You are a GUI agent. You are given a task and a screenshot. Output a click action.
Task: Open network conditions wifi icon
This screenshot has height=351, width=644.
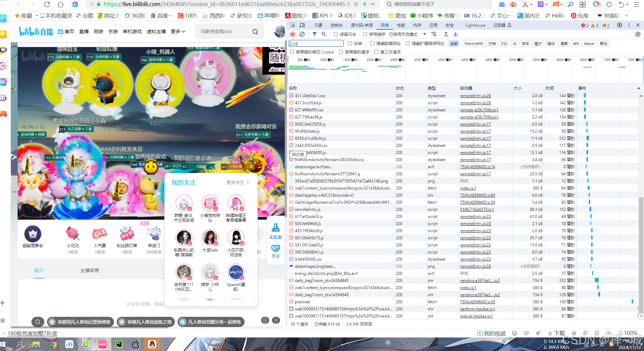tap(434, 34)
